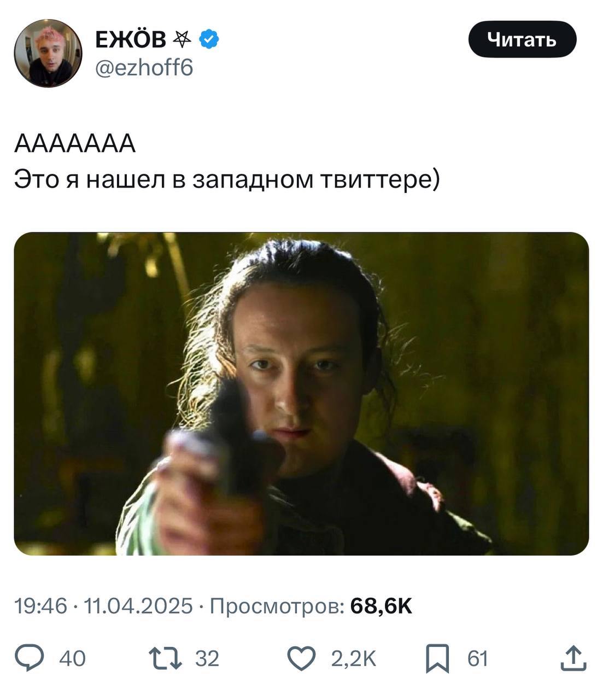Open the @ezhoff6 handle link

pos(144,68)
